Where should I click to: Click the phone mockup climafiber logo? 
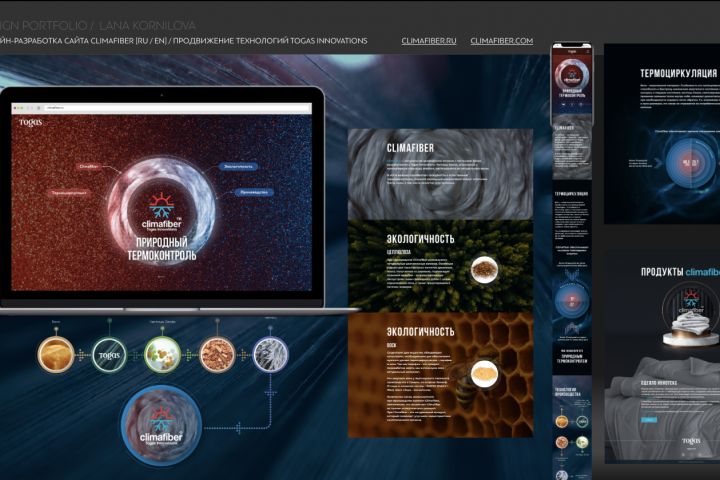(572, 75)
